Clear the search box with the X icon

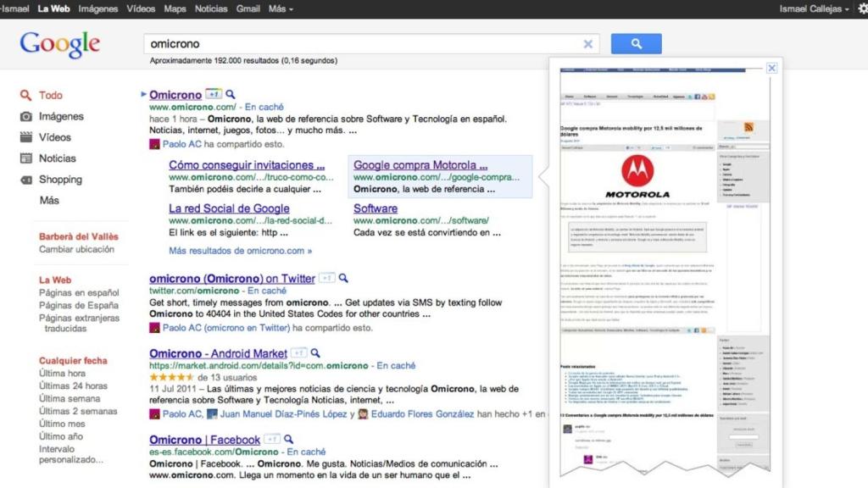588,44
